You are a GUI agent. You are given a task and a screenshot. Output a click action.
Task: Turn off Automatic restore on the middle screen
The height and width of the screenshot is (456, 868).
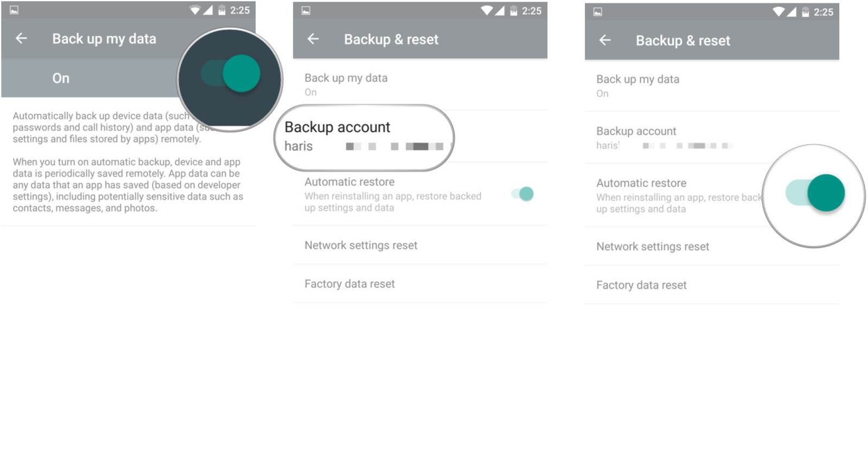click(522, 194)
